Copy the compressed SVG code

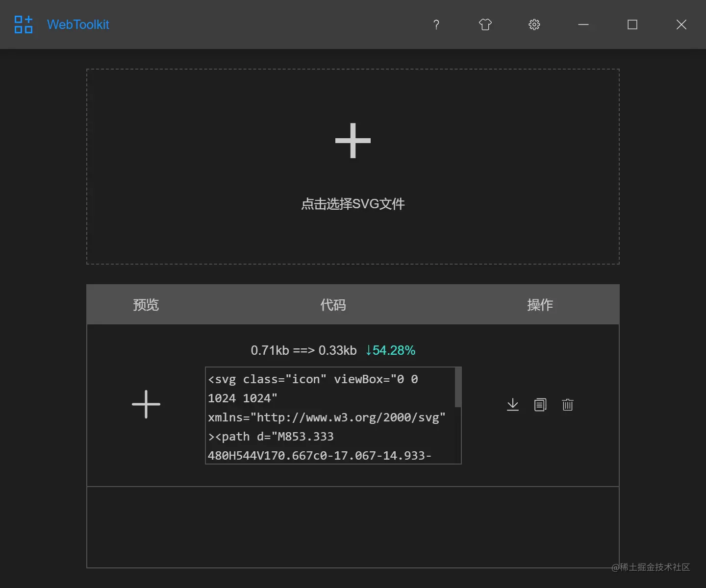click(x=540, y=405)
